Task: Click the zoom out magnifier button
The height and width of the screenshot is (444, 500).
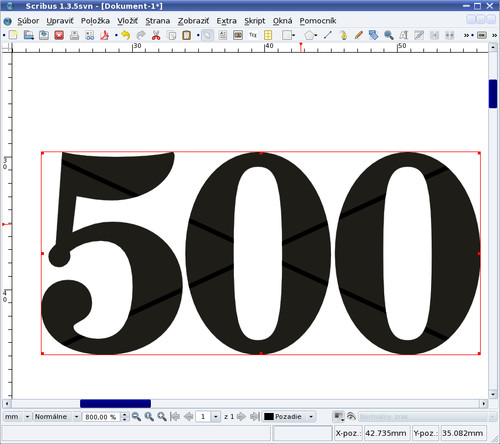Action: coord(136,417)
